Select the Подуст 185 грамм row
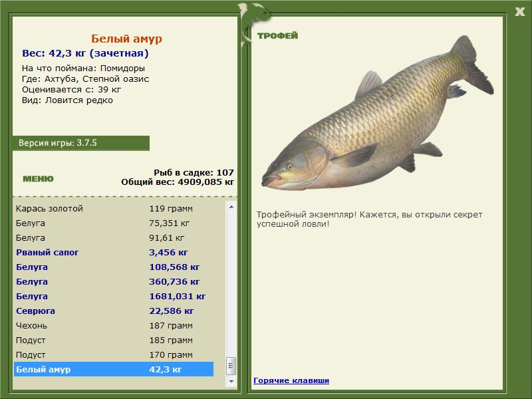532x399 pixels. tap(114, 340)
